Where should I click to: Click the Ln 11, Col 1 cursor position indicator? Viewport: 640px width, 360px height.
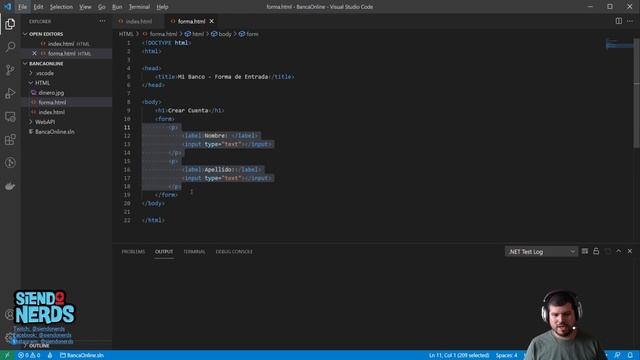pos(459,355)
